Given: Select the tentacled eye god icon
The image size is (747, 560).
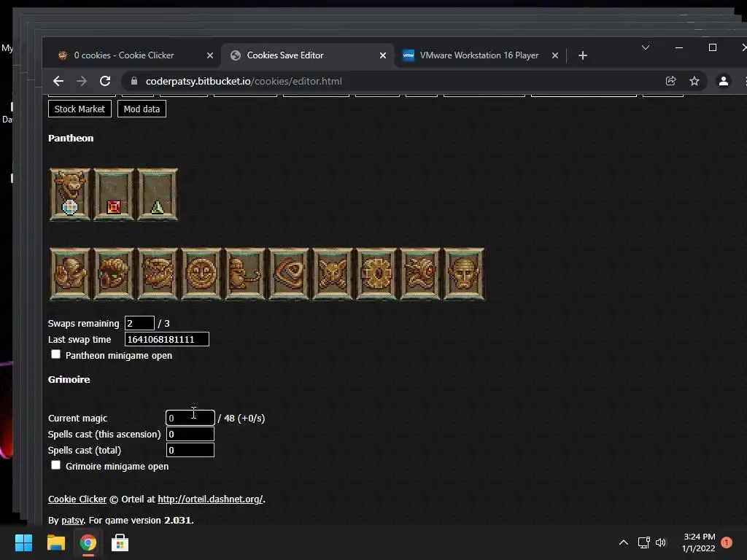Looking at the screenshot, I should click(x=420, y=274).
